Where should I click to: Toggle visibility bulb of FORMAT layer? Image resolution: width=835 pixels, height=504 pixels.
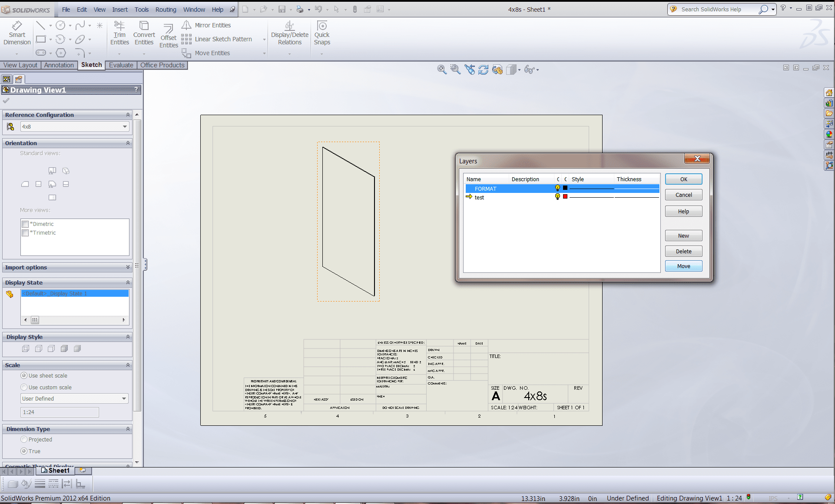tap(557, 188)
